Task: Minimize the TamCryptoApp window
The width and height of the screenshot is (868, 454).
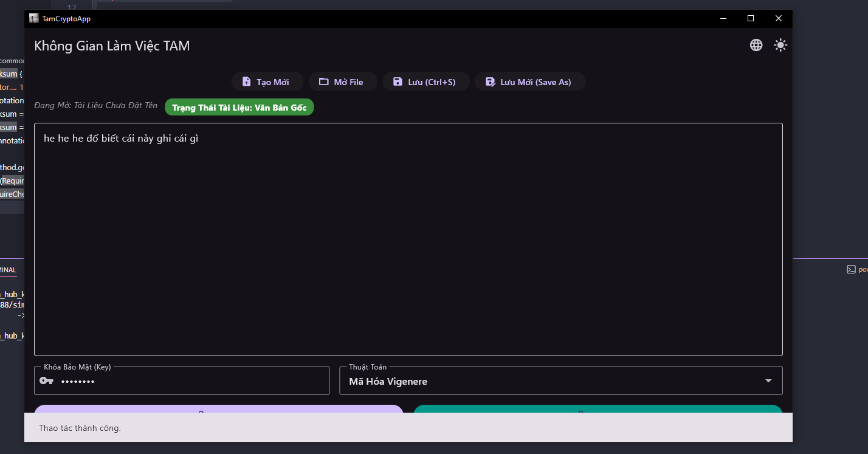Action: 723,19
